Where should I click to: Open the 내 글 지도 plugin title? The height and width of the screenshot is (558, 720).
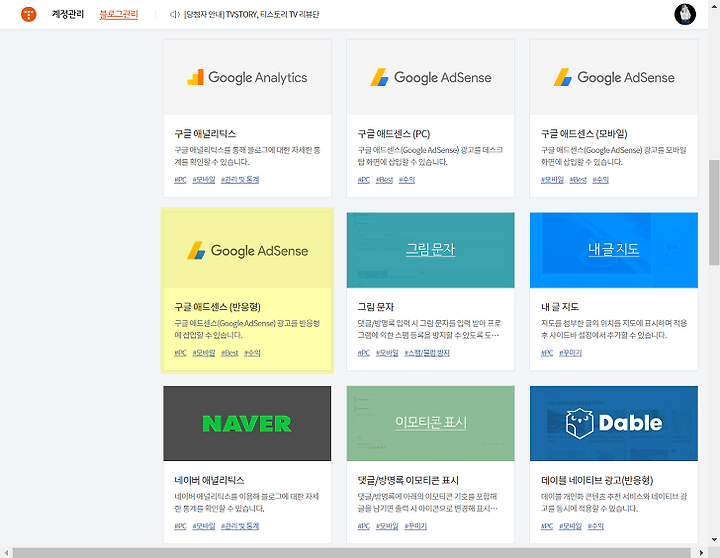pos(560,307)
